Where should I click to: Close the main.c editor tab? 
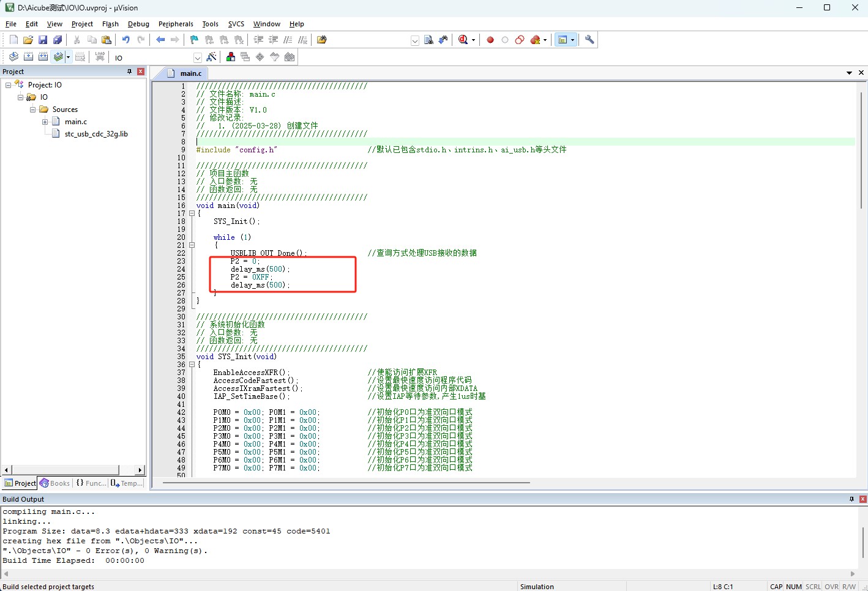[861, 73]
